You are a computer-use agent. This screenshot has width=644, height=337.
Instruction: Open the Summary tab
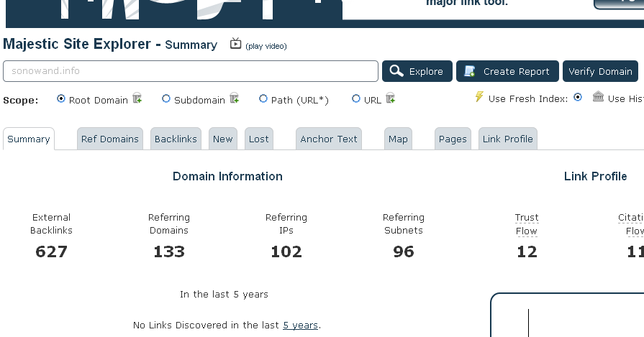[29, 139]
